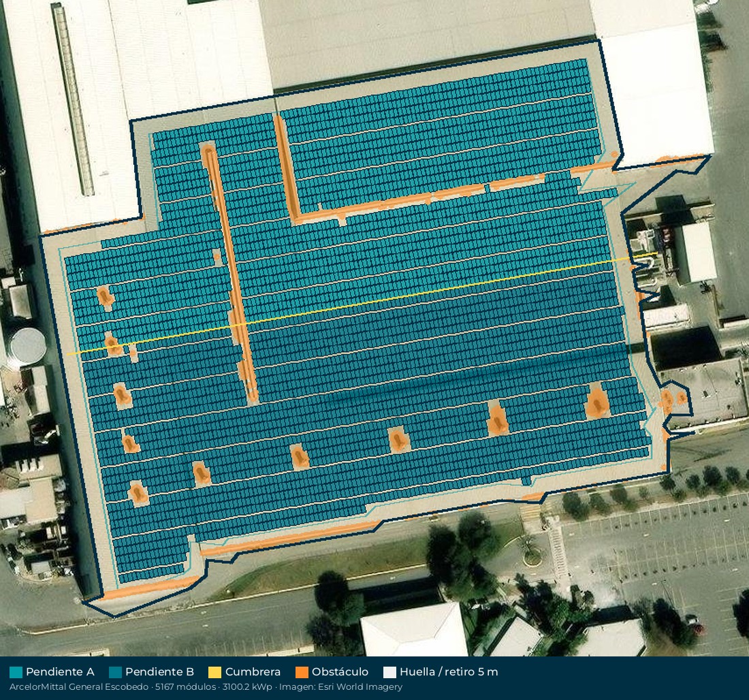
Task: Click the '3100.2 kWp' caption value
Action: tap(247, 686)
